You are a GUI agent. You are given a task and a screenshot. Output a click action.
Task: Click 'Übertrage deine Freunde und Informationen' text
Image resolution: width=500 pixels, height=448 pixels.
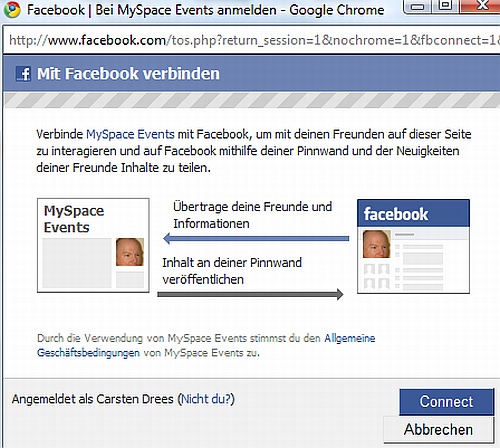[x=252, y=215]
